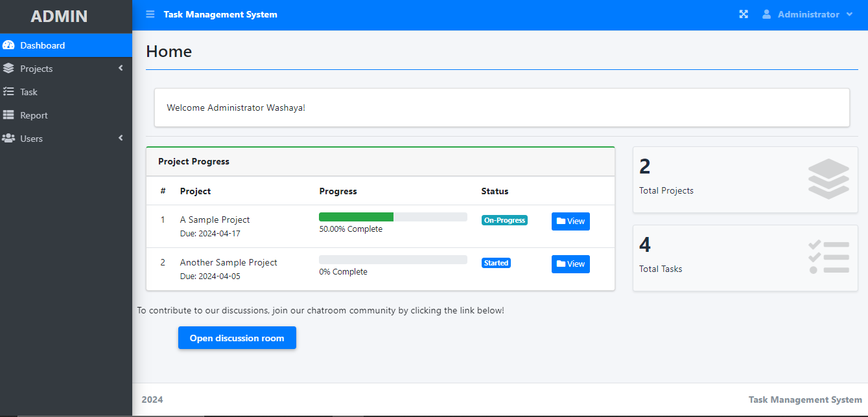Open the Administrator dropdown arrow

coord(849,14)
